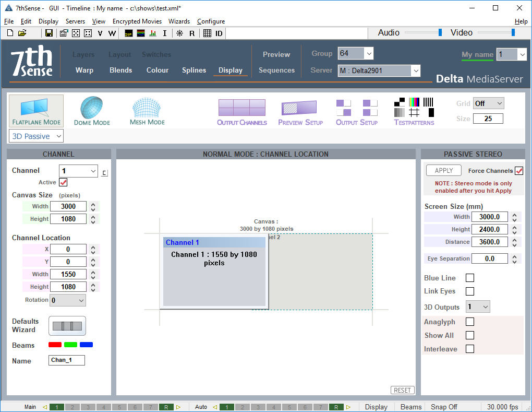Open the My name dropdown
532x412 pixels.
click(511, 54)
